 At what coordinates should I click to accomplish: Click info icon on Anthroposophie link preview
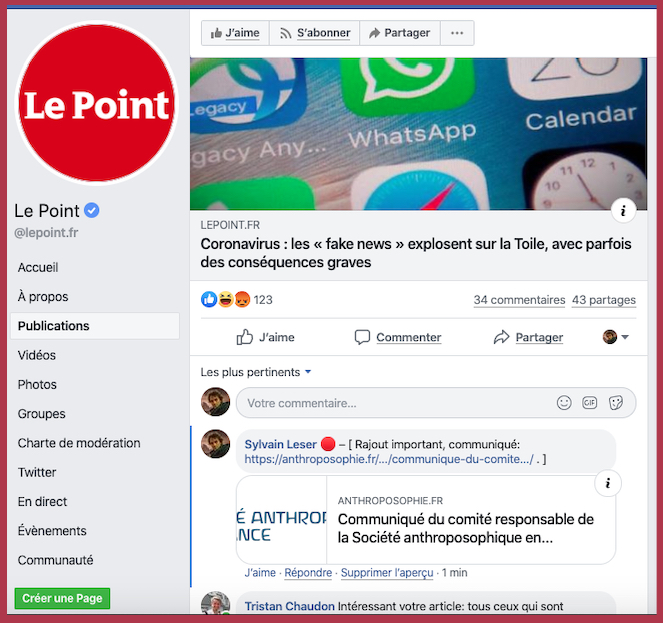click(608, 483)
